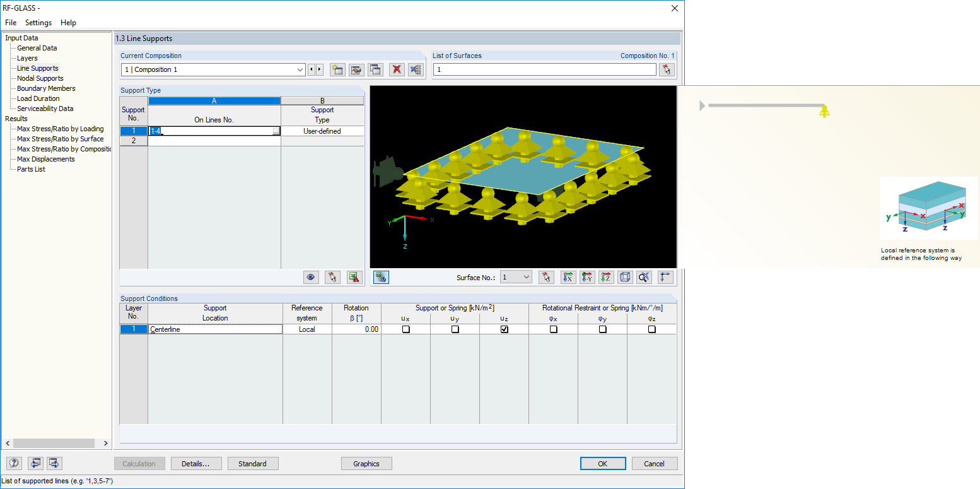
Task: Show the view in Z direction
Action: [x=606, y=277]
